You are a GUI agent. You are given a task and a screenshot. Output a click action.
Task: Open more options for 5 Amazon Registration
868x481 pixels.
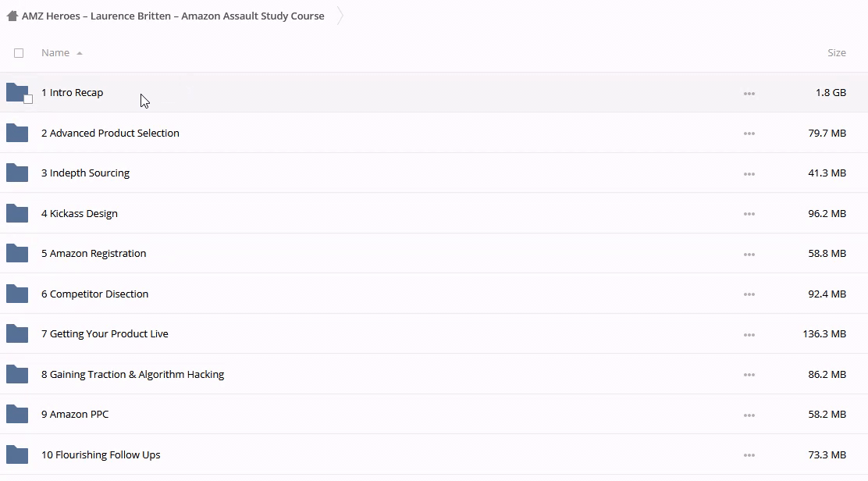tap(749, 255)
